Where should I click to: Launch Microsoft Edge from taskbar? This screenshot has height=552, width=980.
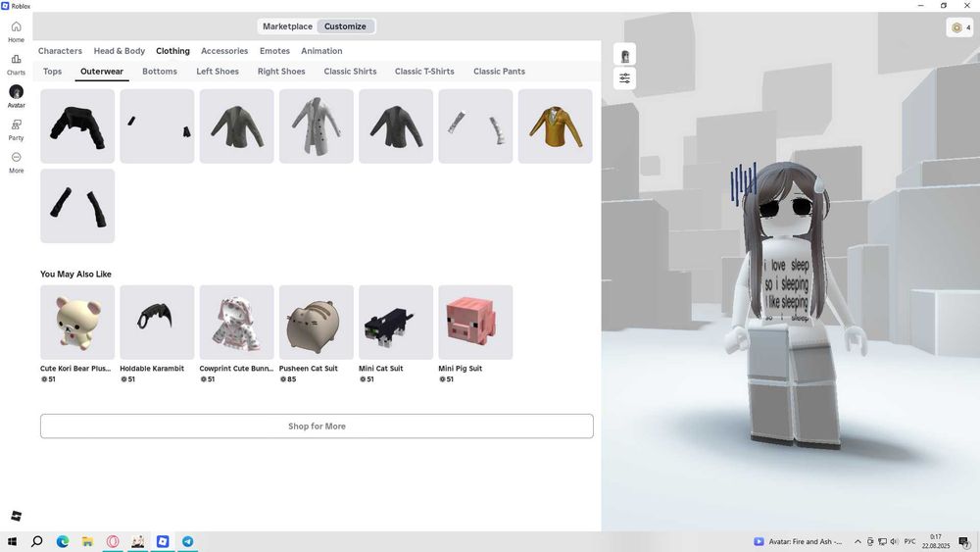[63, 541]
